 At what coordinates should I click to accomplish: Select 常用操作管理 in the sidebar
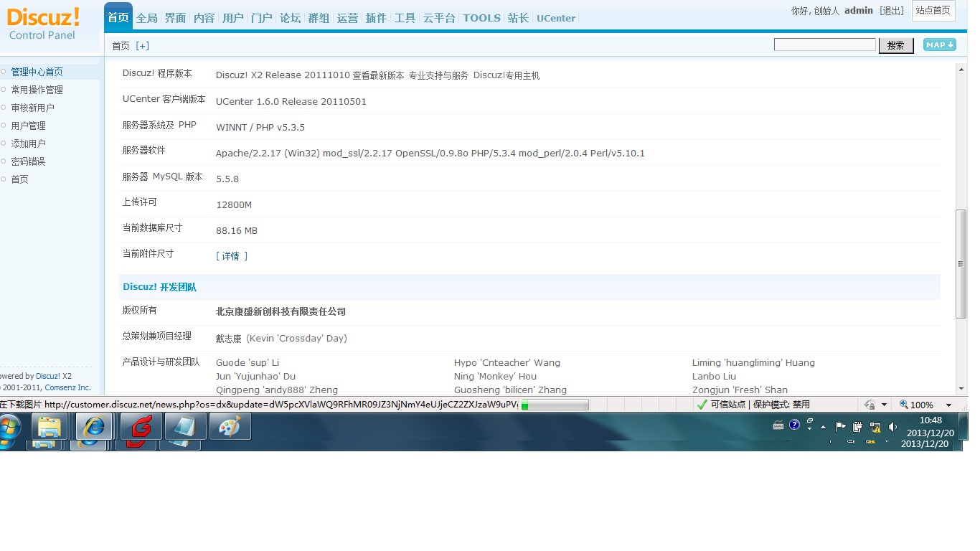pyautogui.click(x=37, y=90)
